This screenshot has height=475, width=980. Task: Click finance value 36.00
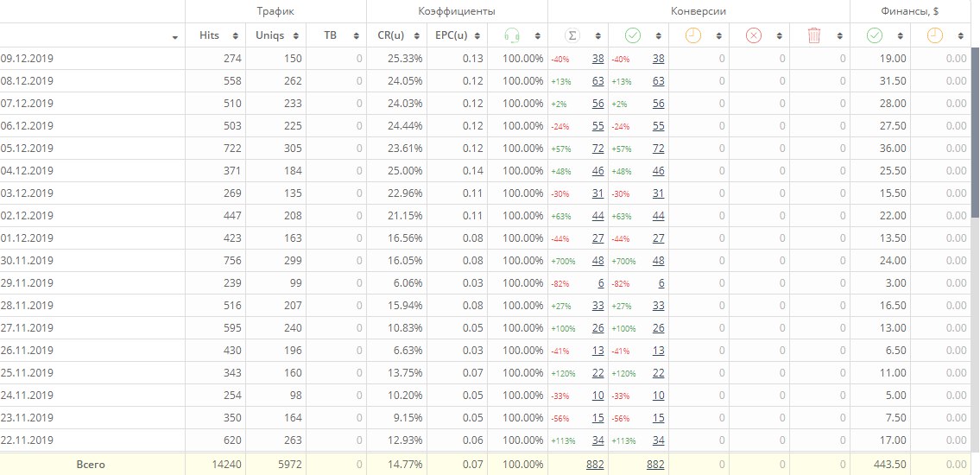pyautogui.click(x=893, y=149)
